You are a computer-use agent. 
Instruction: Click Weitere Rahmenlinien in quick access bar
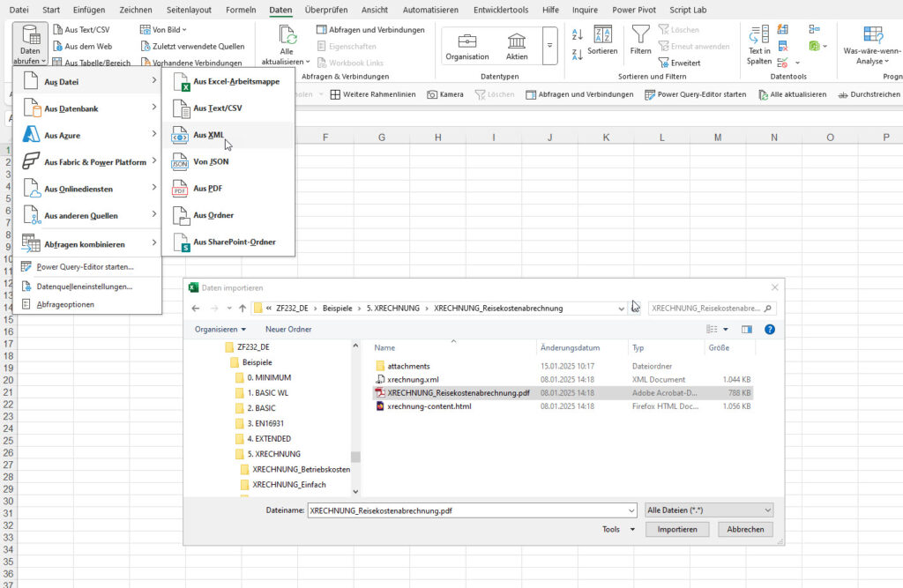(373, 94)
